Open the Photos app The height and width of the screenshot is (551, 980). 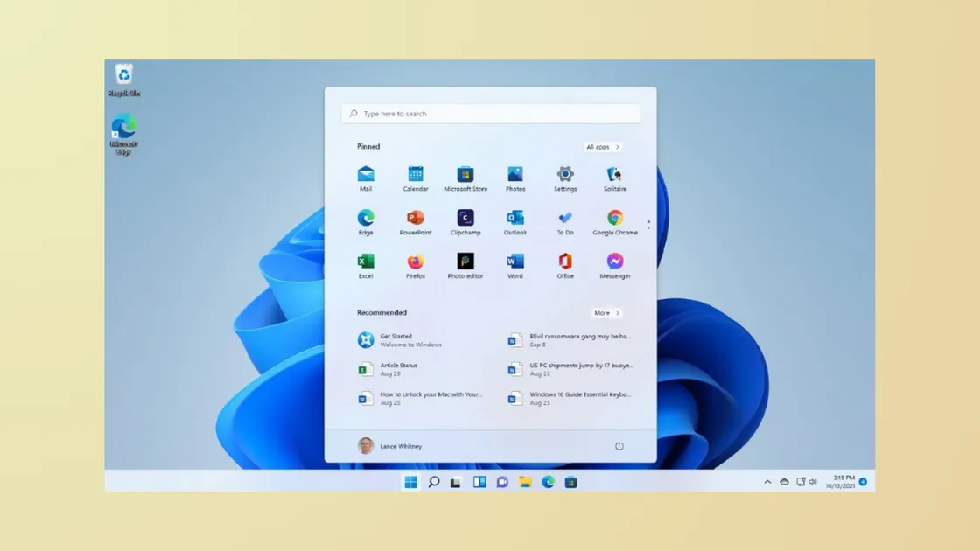(514, 177)
